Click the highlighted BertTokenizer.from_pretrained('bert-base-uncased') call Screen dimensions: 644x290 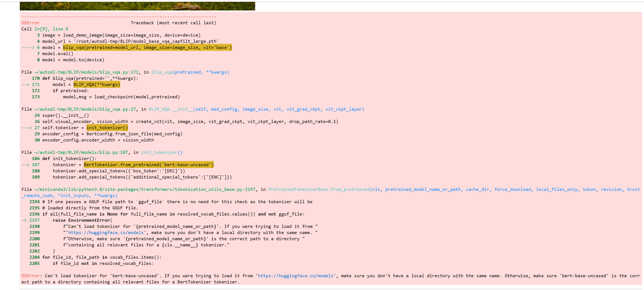148,165
